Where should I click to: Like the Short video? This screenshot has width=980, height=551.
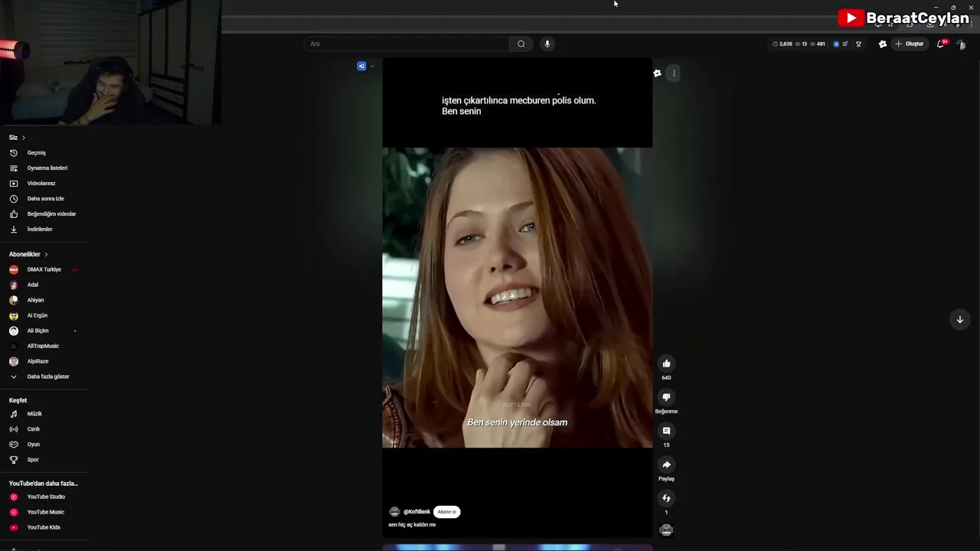[x=666, y=364]
